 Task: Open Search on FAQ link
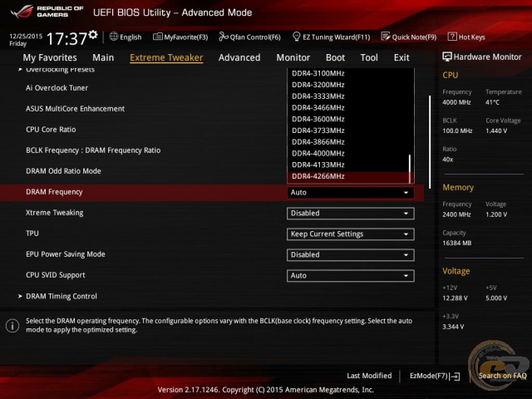coord(502,376)
